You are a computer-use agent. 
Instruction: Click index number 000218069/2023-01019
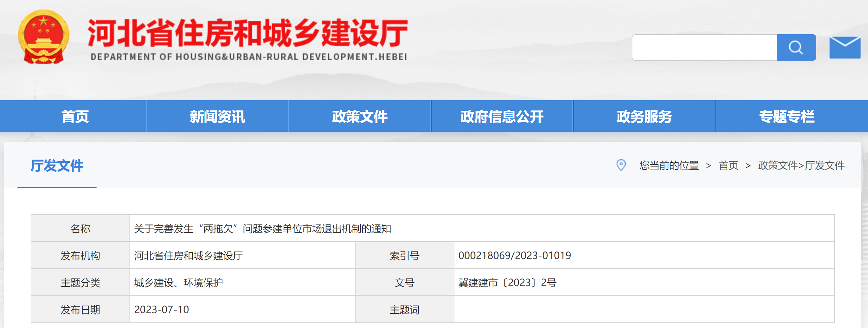point(514,255)
